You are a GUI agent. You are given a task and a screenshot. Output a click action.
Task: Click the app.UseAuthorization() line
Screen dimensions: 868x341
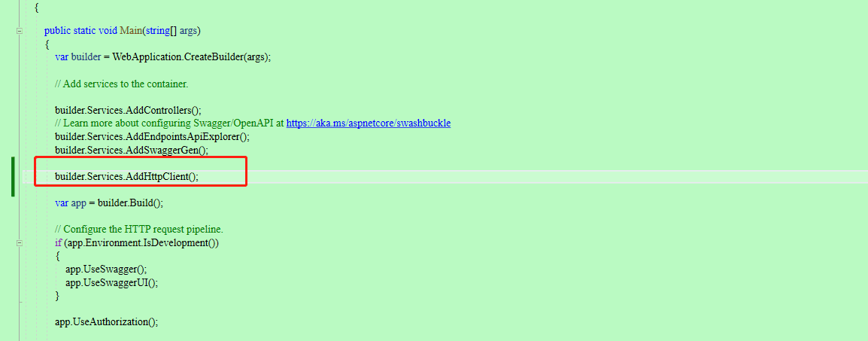pos(106,321)
